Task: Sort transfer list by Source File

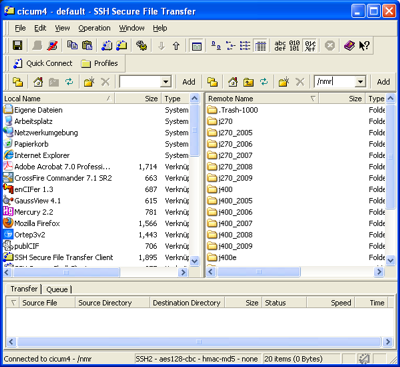Action: tap(47, 303)
